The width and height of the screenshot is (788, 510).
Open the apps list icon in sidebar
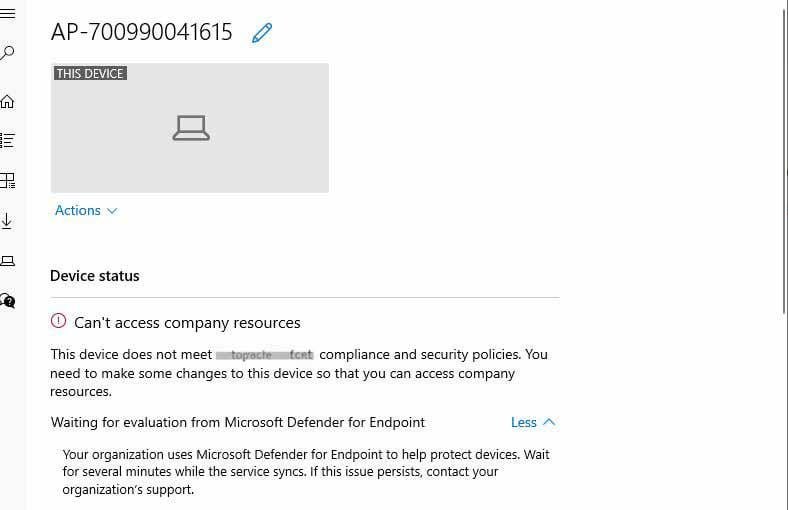tap(7, 140)
